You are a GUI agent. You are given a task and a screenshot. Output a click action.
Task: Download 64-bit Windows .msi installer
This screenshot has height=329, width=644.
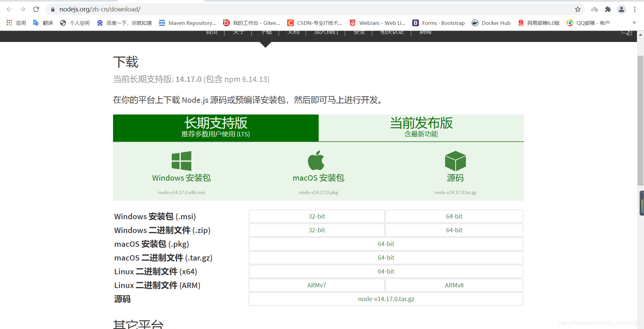[x=454, y=217]
